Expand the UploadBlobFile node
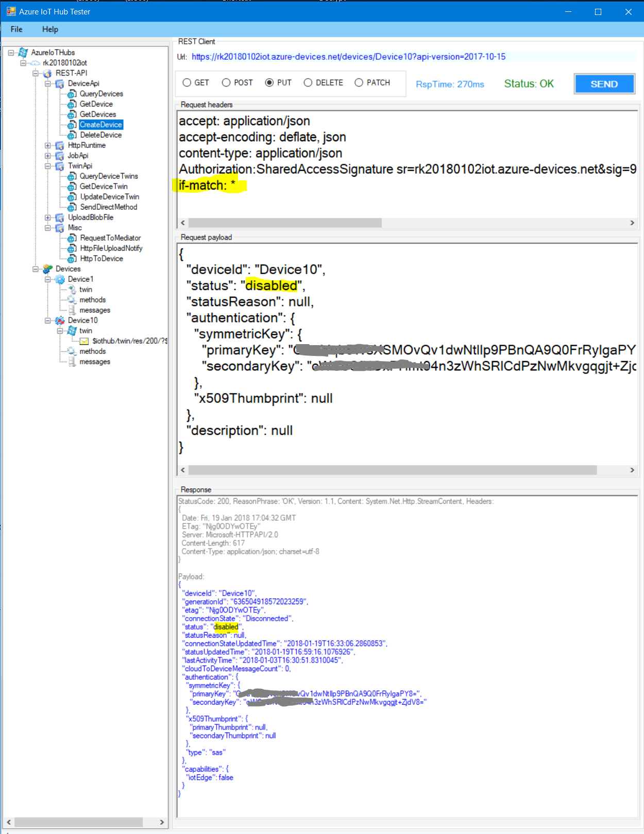The image size is (644, 834). (x=48, y=217)
